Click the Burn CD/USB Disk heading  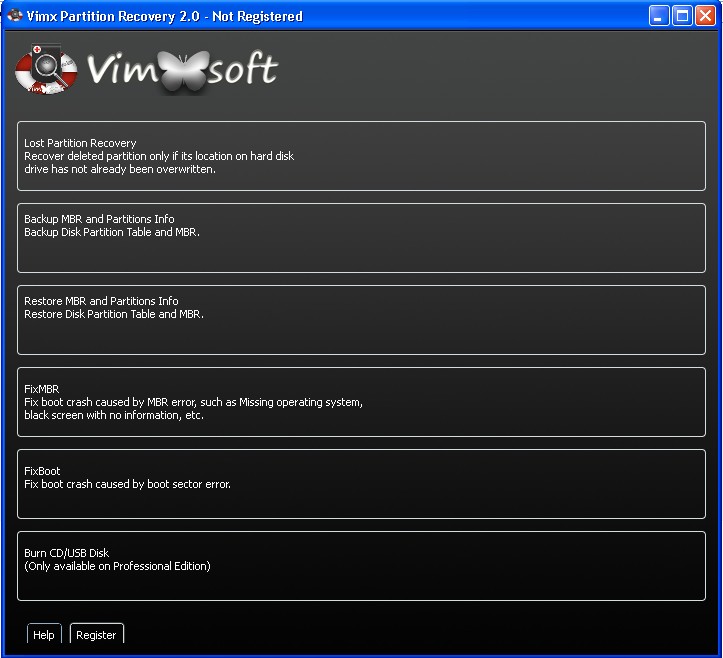point(67,553)
